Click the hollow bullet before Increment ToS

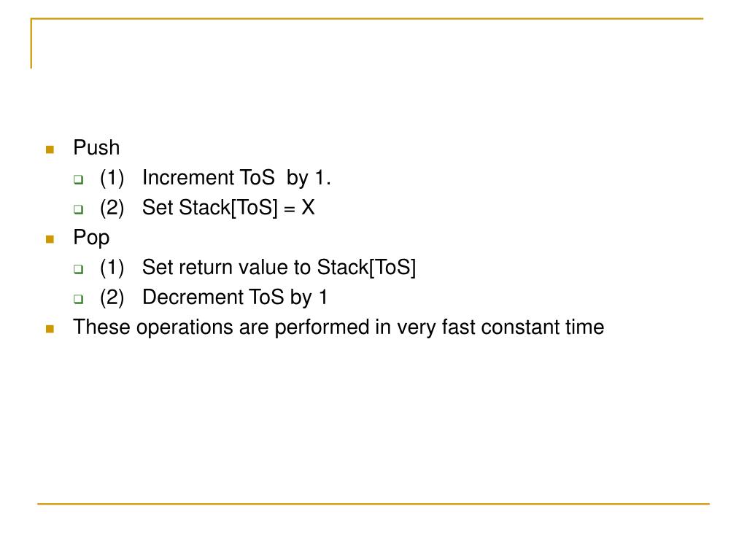tap(79, 179)
